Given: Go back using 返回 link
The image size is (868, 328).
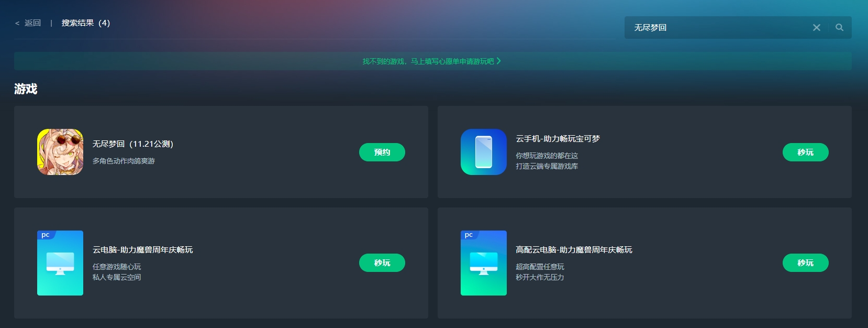Looking at the screenshot, I should click(32, 23).
